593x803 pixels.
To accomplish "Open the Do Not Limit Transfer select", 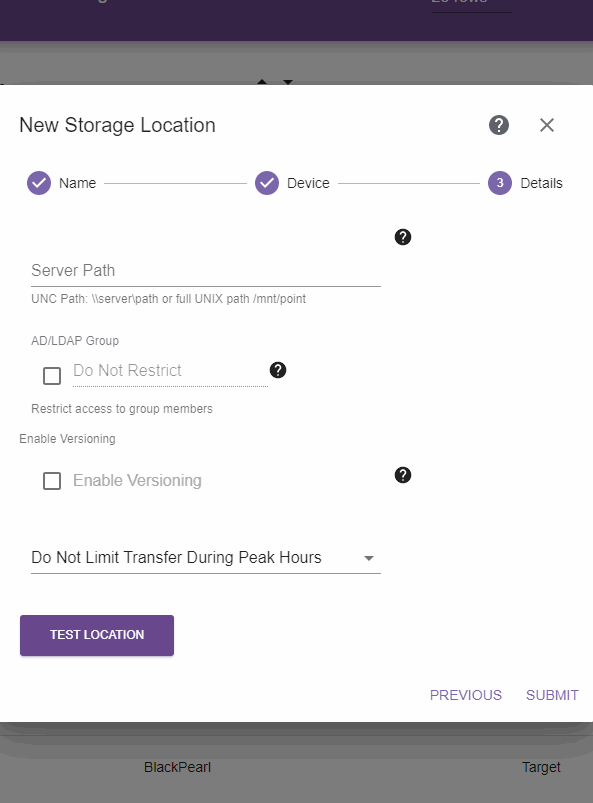I will (x=206, y=558).
